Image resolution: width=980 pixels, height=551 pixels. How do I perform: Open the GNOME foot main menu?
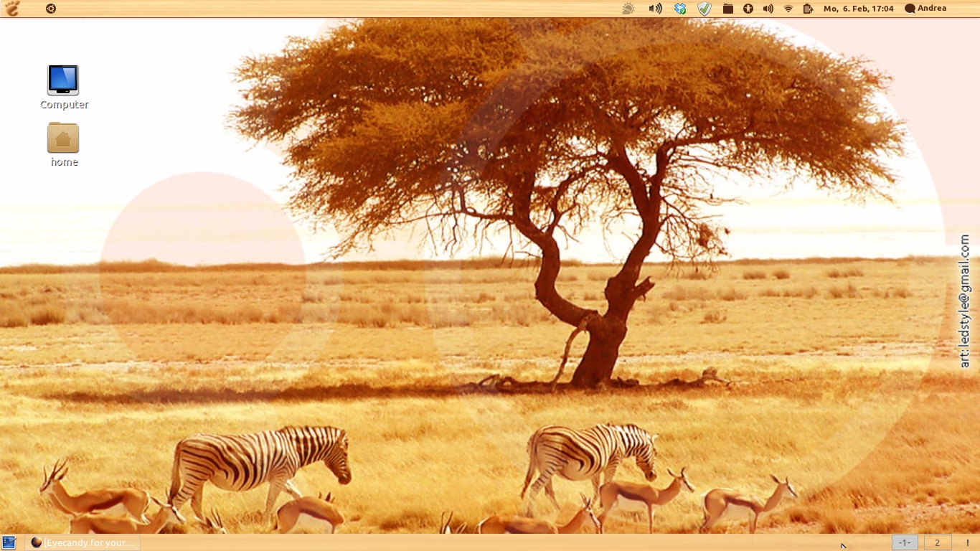click(12, 9)
